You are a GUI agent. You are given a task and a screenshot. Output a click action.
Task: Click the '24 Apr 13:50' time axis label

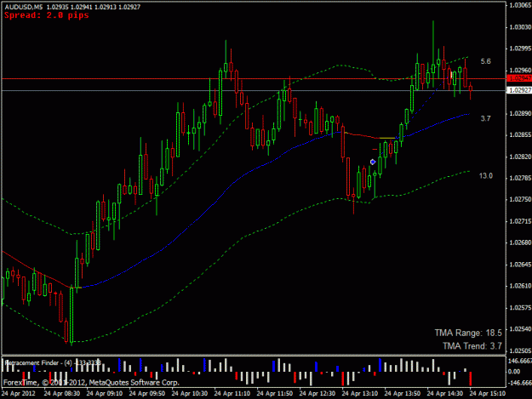point(403,394)
